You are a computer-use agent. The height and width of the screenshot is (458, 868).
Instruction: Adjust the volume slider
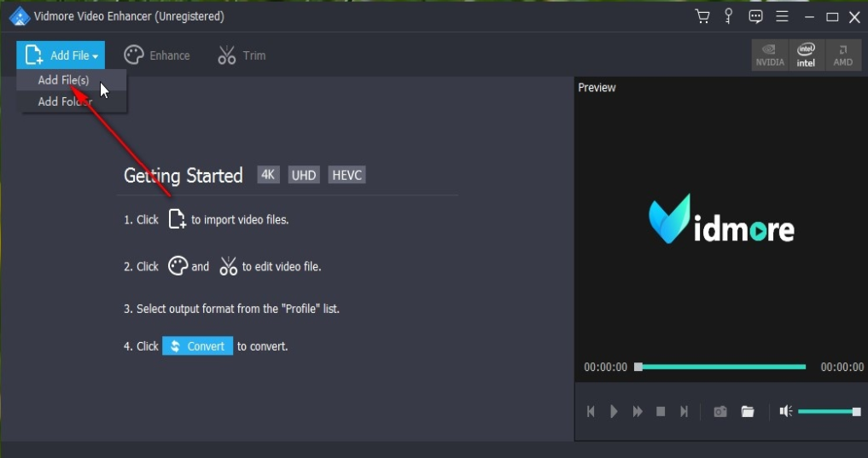pyautogui.click(x=830, y=412)
